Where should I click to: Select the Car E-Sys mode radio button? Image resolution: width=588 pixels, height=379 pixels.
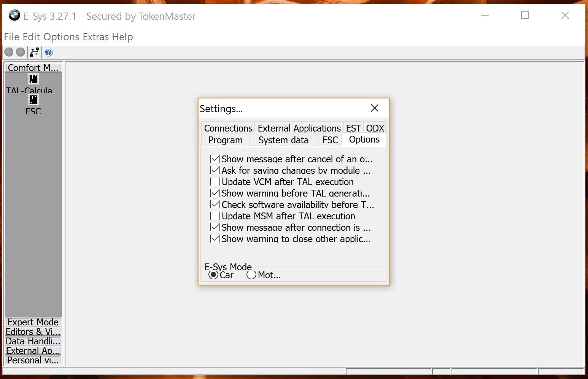[x=213, y=274]
